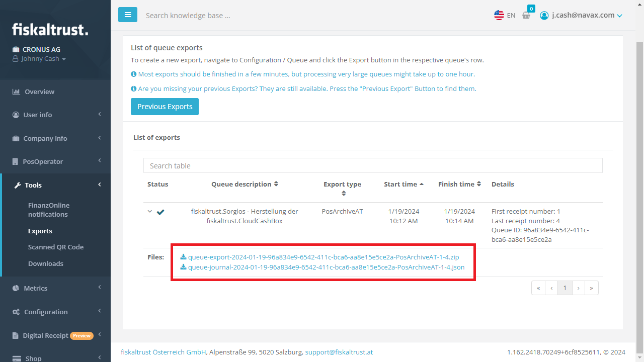
Task: Click the Digital Receipt document icon
Action: pos(16,335)
